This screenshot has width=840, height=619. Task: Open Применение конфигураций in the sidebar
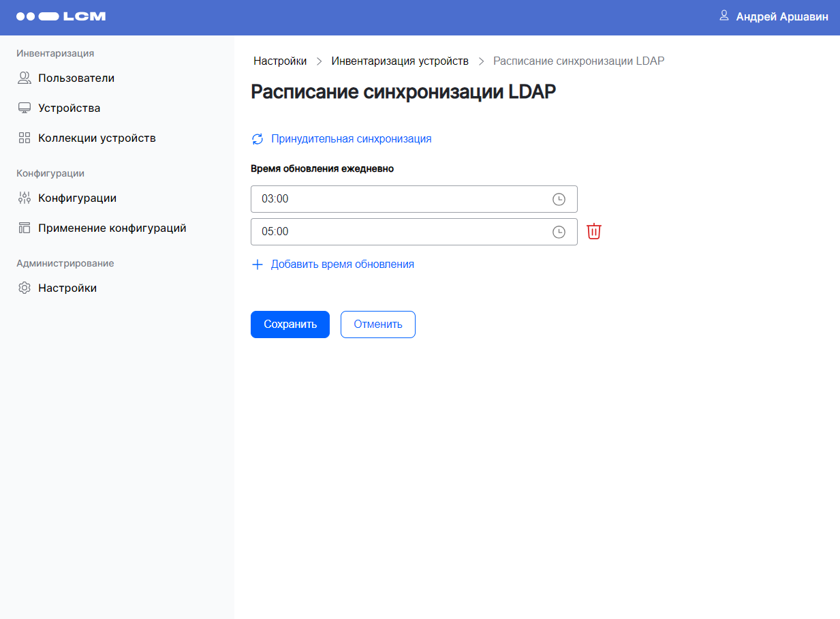(24, 228)
